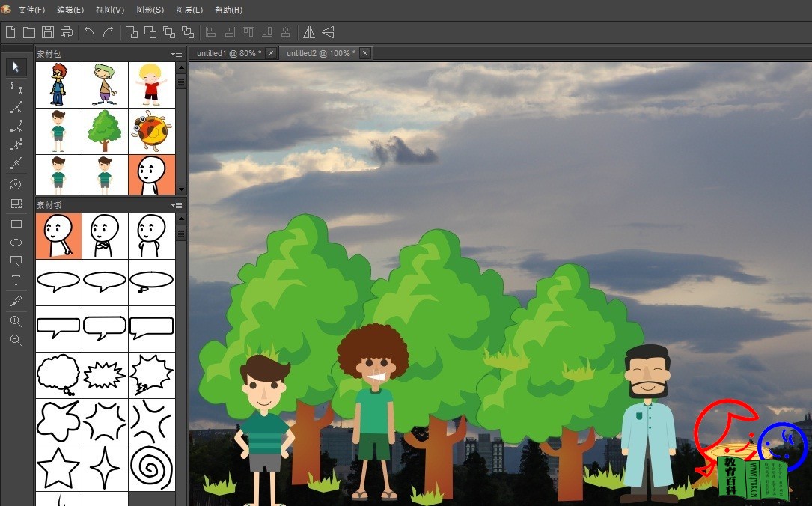
Task: Switch to untitled1 @ 80% tab
Action: 229,53
